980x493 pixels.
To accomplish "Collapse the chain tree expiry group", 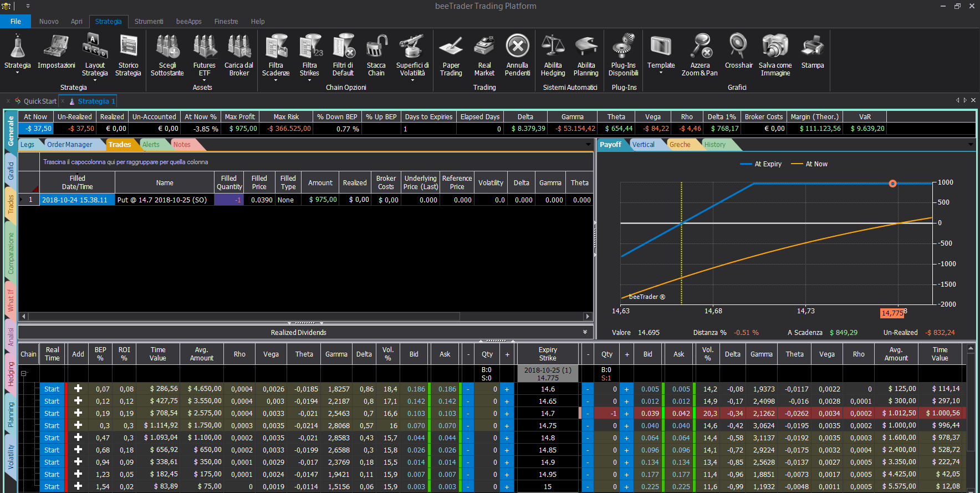I will (24, 373).
